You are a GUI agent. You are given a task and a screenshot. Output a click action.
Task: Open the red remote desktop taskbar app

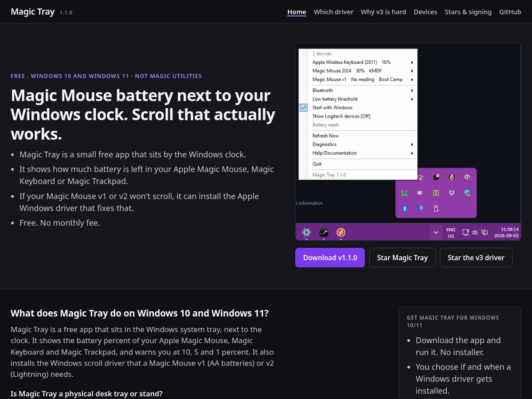340,232
